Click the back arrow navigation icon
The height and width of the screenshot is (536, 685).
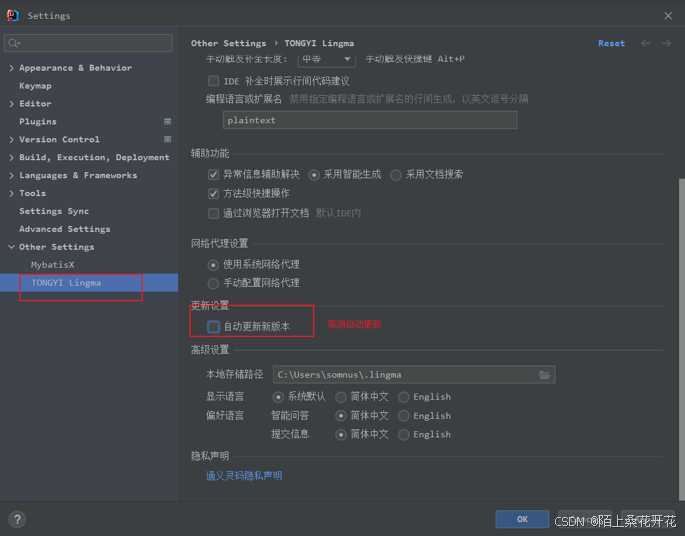(x=646, y=43)
